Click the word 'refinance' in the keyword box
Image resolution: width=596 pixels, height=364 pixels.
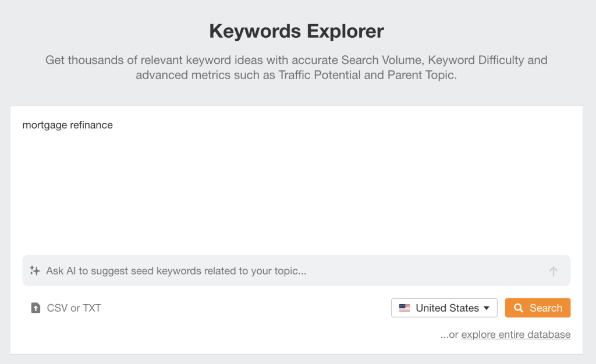[91, 125]
